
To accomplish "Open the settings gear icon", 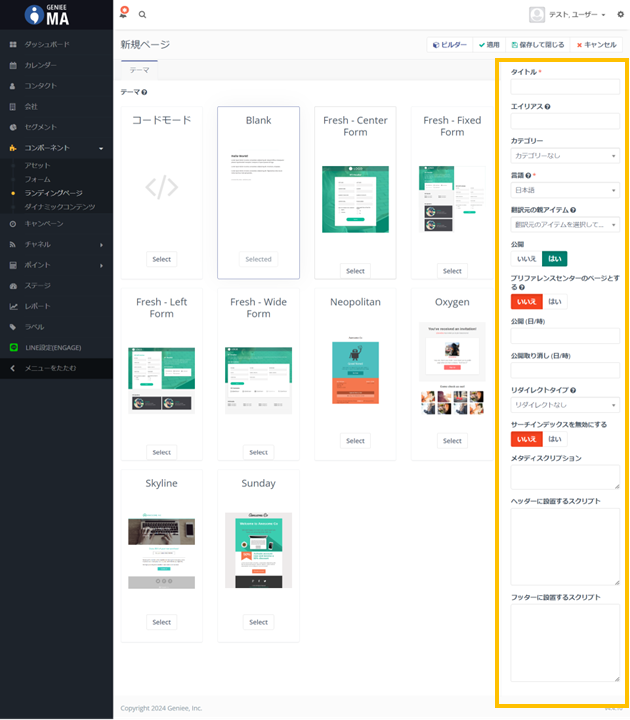I will coord(619,14).
